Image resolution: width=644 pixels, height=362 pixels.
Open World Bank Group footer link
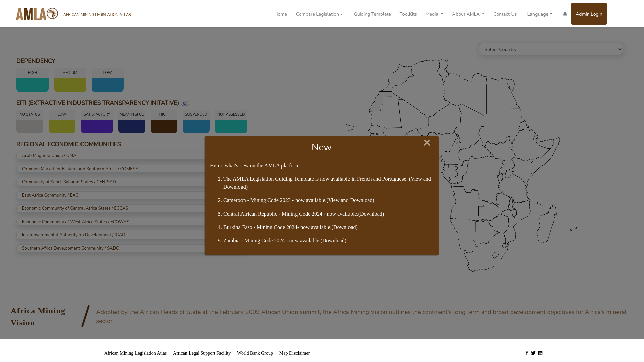[x=255, y=353]
